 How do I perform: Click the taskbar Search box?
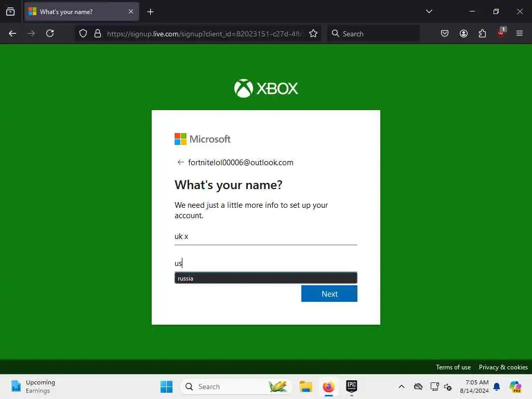tap(236, 387)
